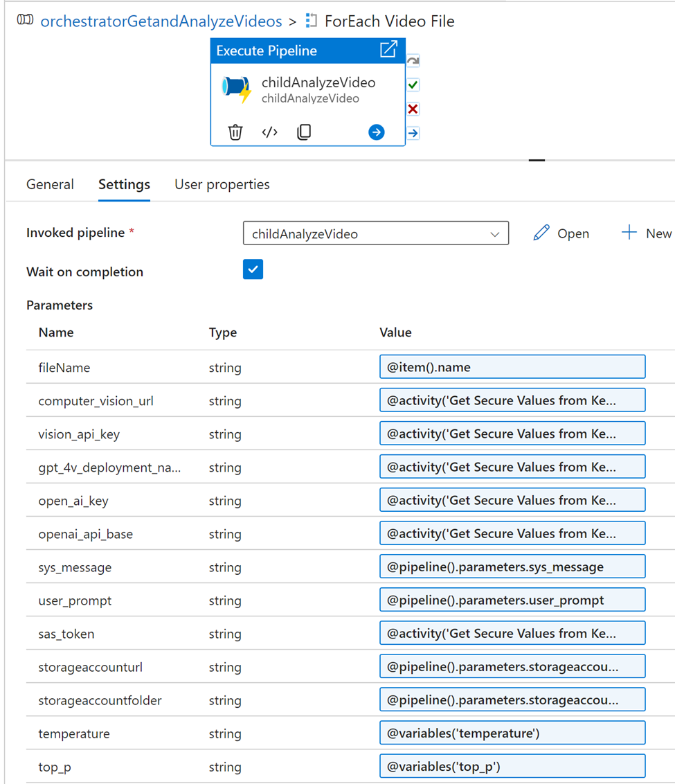
Task: Click the string type in fileName row
Action: (225, 368)
